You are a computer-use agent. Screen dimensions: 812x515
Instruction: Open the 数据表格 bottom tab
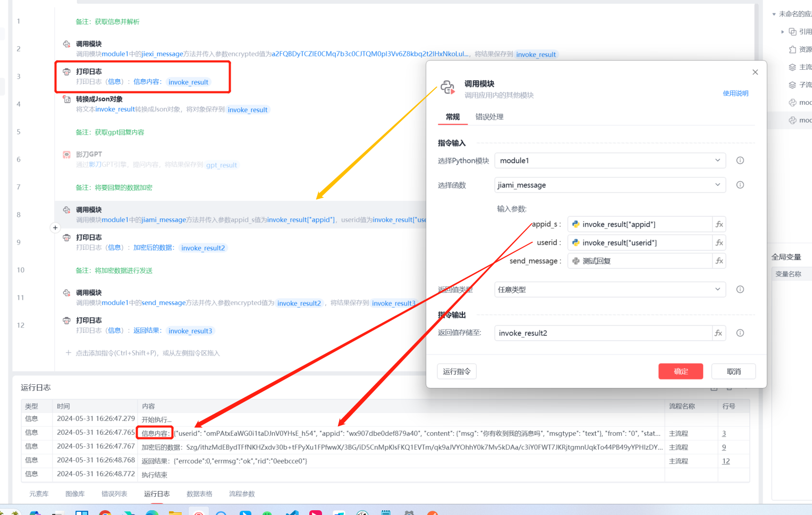(199, 494)
